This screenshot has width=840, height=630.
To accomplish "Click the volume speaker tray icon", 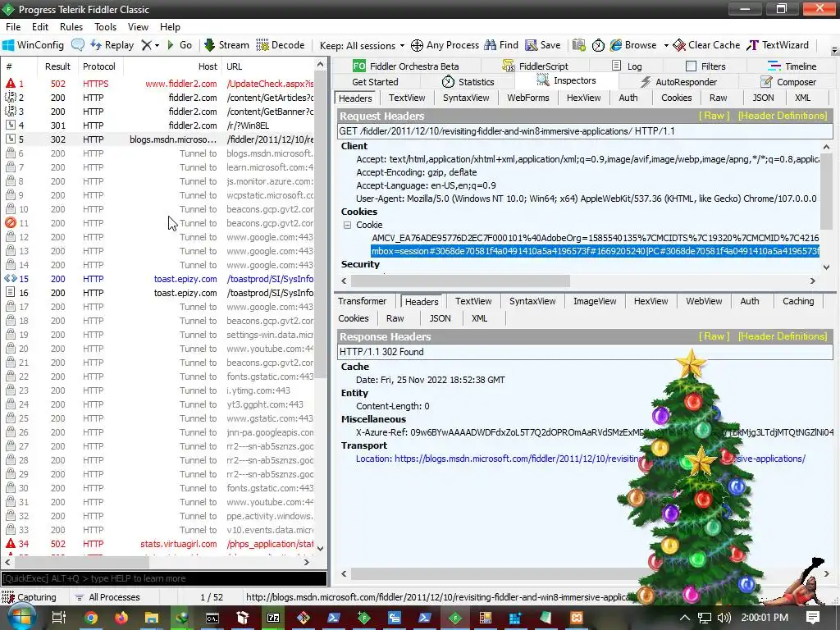I will (724, 618).
